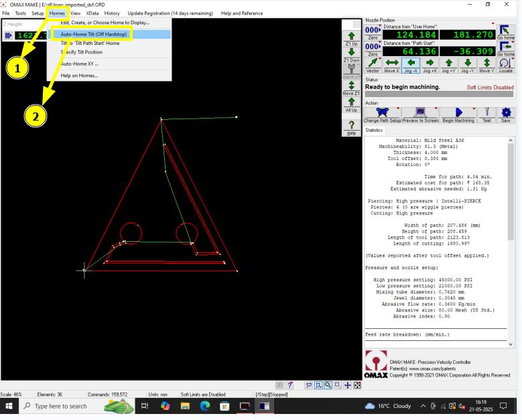
Task: Click the Z Height pause icon
Action: pos(8,36)
